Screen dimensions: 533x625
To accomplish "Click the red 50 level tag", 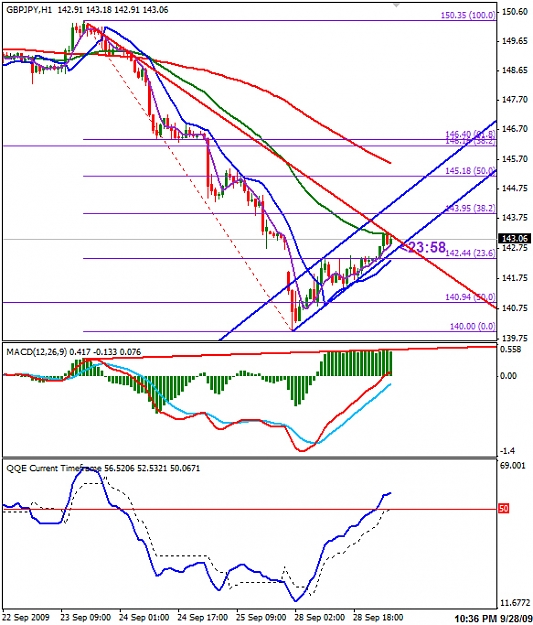I will pyautogui.click(x=504, y=509).
